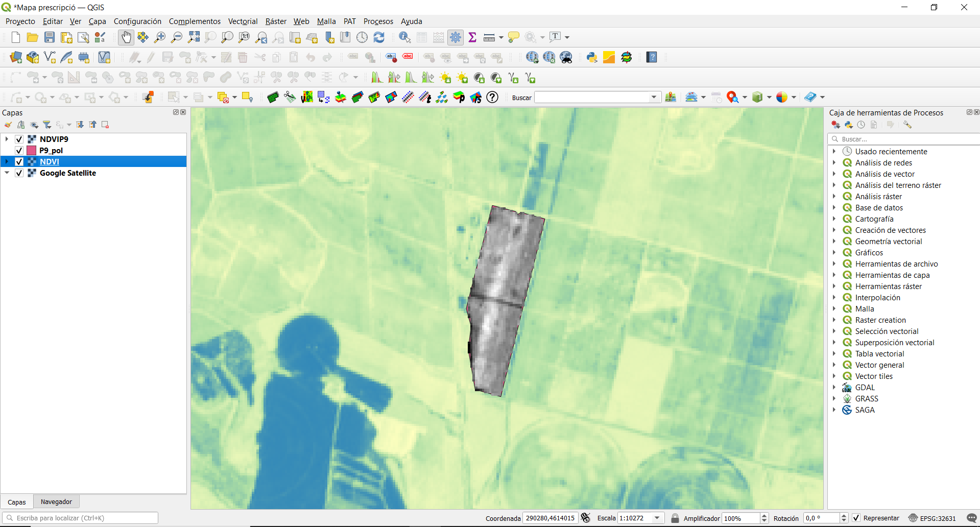Expand the GDAL algorithms group
Image resolution: width=980 pixels, height=527 pixels.
click(x=834, y=387)
